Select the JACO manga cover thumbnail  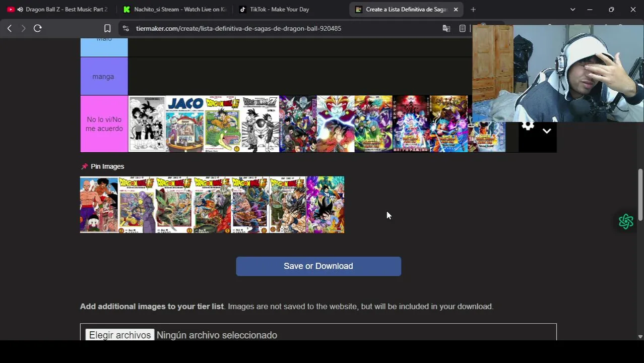tap(184, 124)
